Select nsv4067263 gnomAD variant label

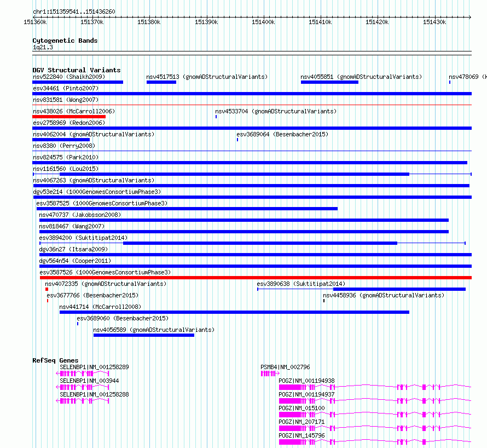pos(94,180)
